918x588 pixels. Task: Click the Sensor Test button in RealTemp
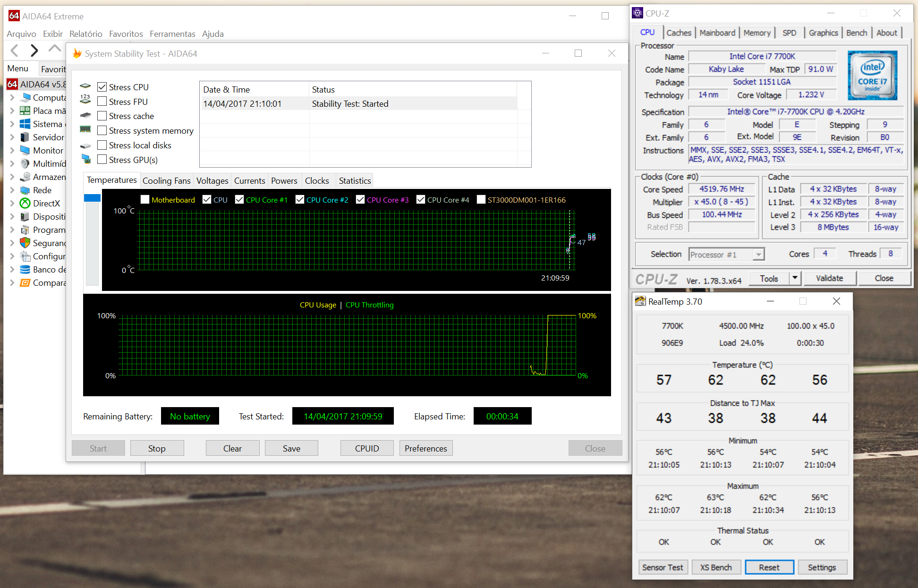(x=663, y=567)
